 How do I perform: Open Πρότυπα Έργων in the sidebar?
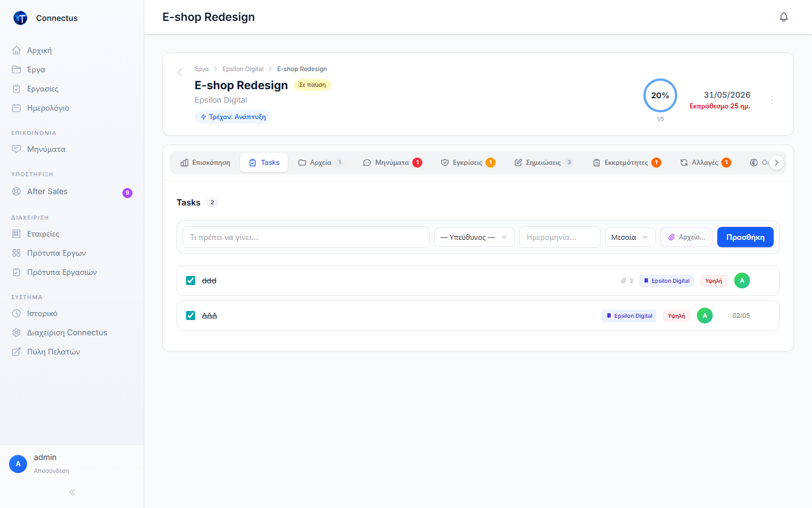point(72,253)
